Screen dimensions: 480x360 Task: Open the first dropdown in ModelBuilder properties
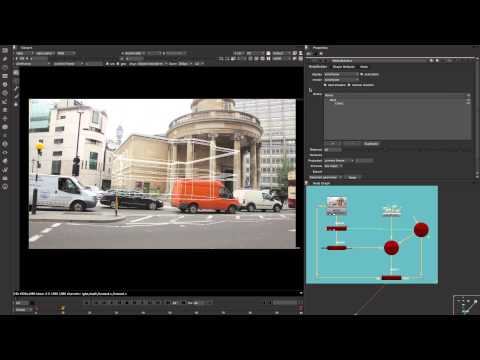[x=341, y=74]
